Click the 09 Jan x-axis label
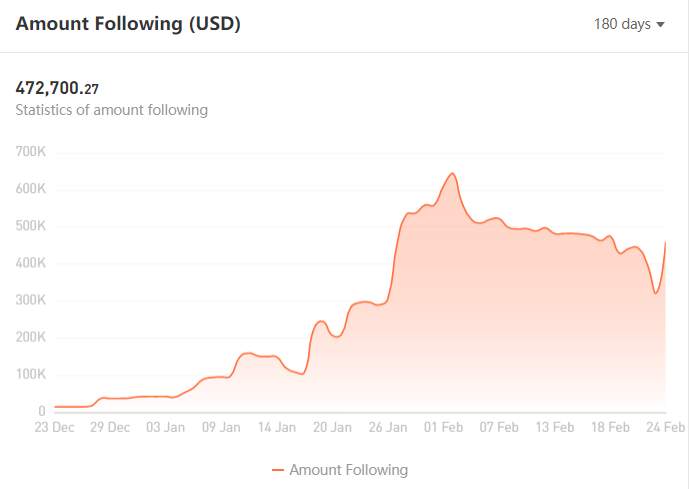Screen dimensions: 689x489 [221, 427]
